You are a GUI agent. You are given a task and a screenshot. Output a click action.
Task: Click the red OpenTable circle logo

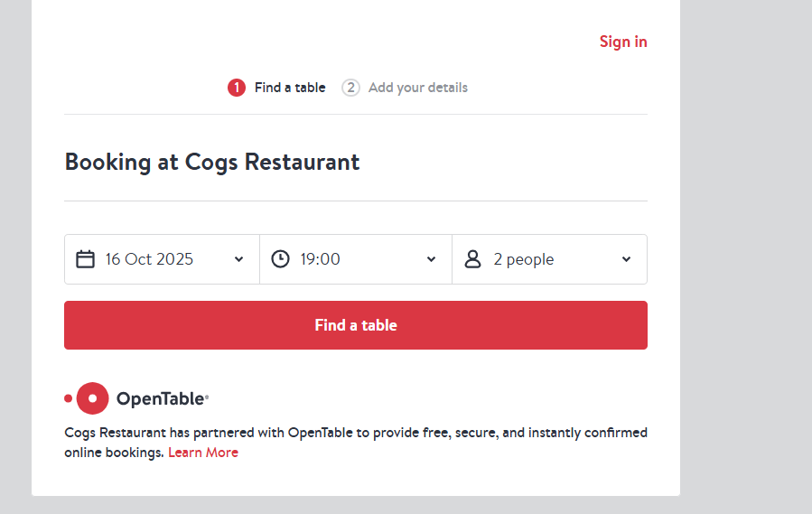pos(92,398)
